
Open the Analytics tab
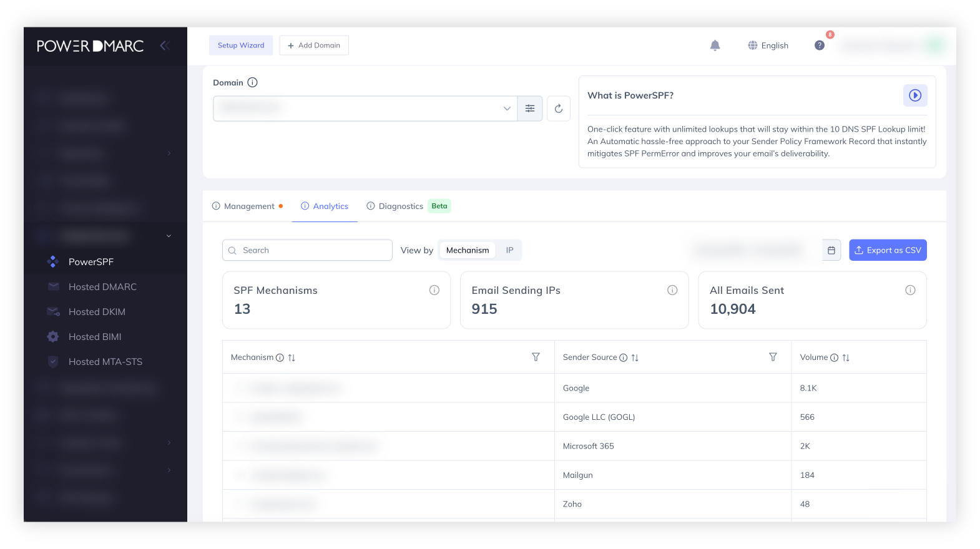pos(325,206)
